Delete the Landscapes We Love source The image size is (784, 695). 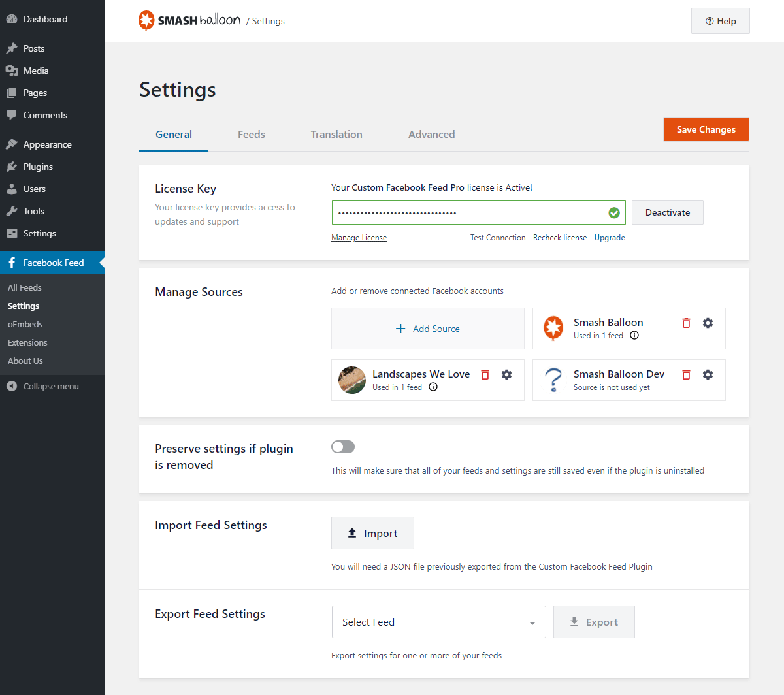point(485,374)
